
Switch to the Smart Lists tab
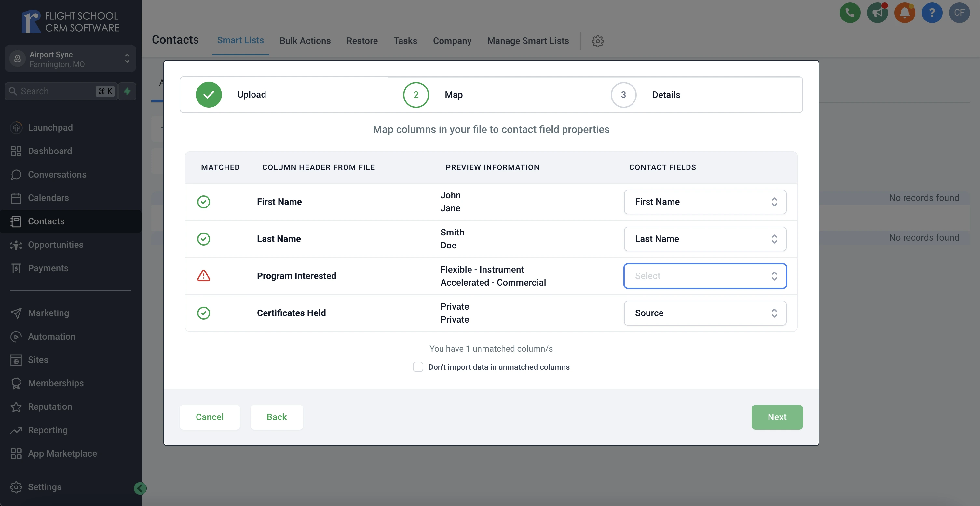coord(240,40)
